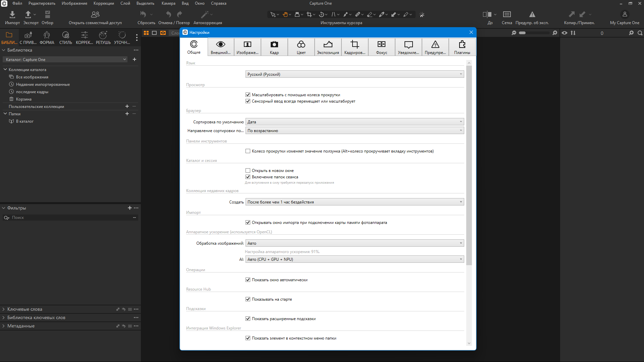Switch to single viewer layout icon
Screen dimensions: 644x362
click(x=154, y=33)
